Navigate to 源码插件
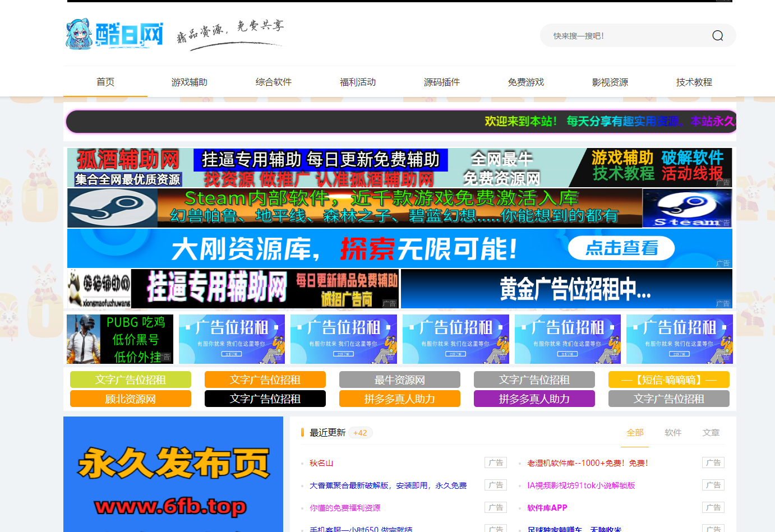This screenshot has width=775, height=532. (442, 82)
